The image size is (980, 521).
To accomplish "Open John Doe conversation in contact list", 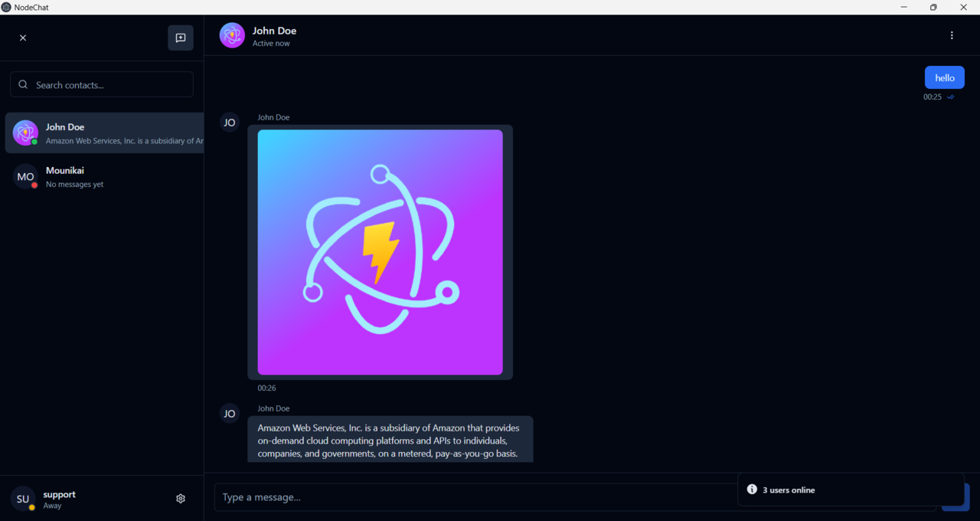I will [x=104, y=133].
